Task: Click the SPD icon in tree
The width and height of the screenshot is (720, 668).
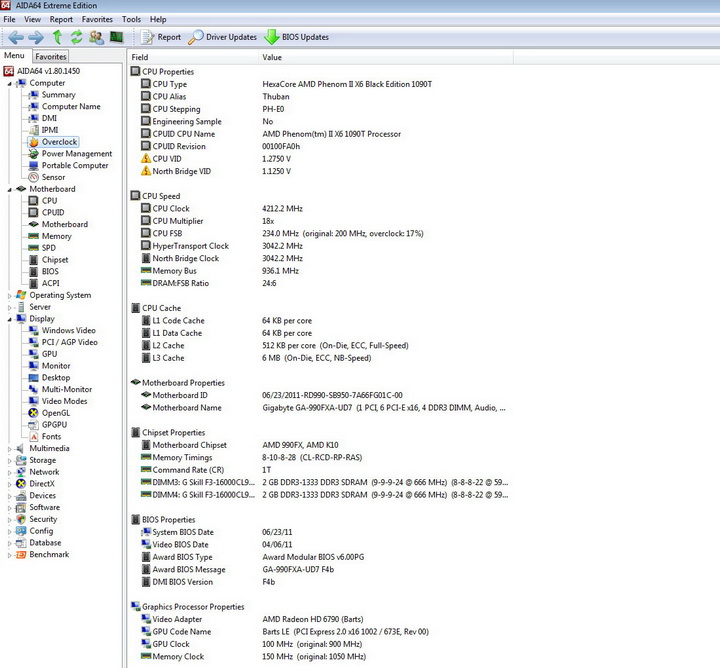Action: click(33, 248)
